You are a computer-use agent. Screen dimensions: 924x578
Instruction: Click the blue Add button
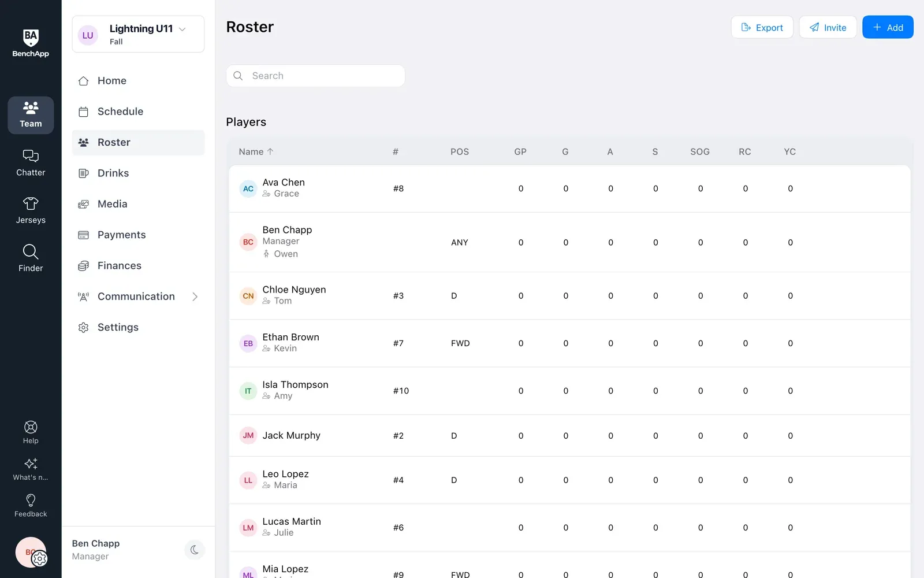coord(888,27)
